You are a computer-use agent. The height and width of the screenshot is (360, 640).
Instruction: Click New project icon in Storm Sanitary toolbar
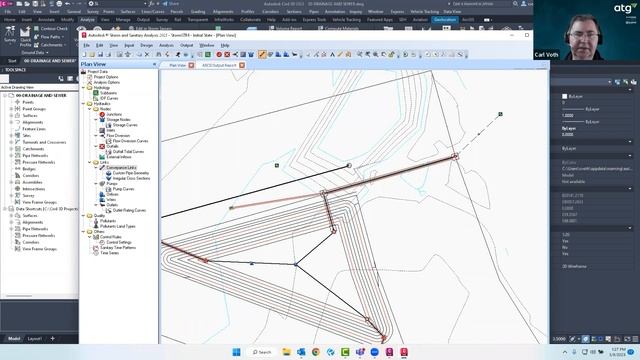84,54
